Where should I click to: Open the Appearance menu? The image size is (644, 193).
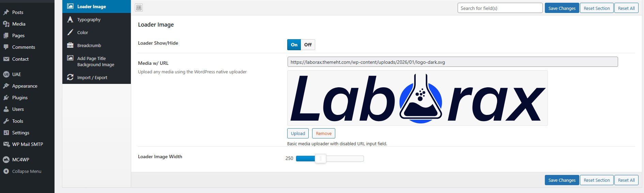[x=25, y=86]
